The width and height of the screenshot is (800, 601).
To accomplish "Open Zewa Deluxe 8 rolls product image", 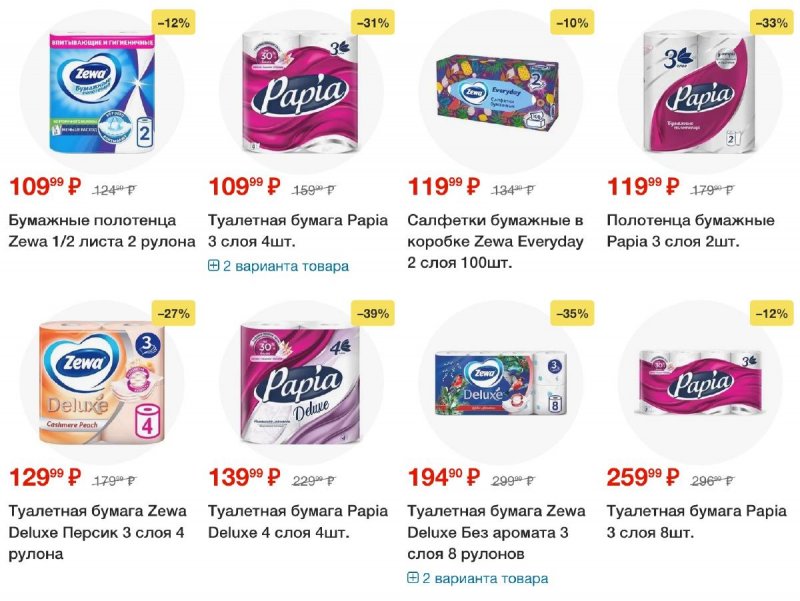I will (x=501, y=383).
